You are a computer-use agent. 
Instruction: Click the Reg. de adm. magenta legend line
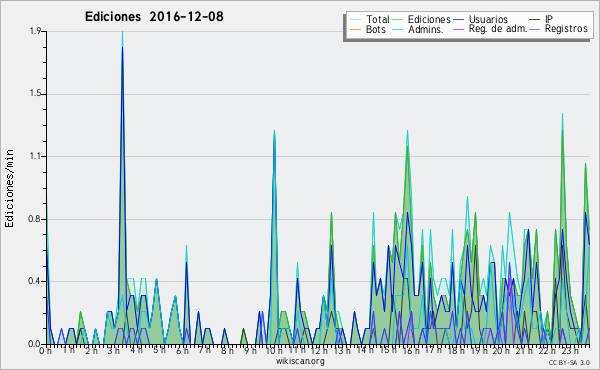click(x=458, y=29)
